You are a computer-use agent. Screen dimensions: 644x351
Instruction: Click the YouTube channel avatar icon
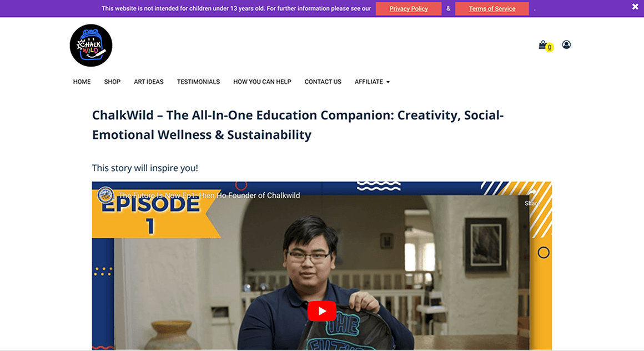[105, 195]
